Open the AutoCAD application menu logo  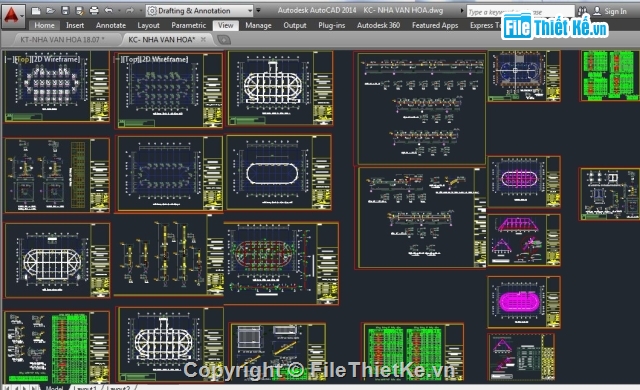point(12,16)
